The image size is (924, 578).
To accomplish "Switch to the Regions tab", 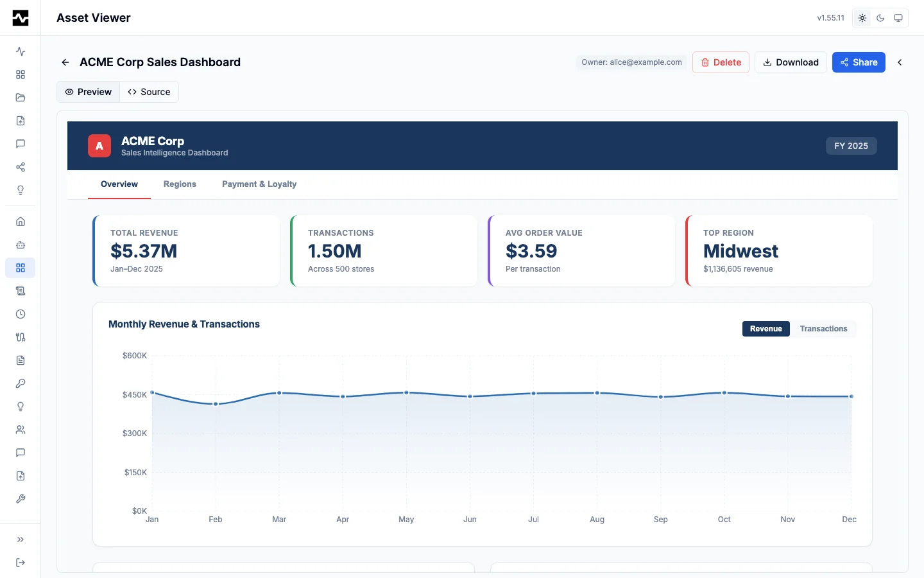I will [180, 184].
